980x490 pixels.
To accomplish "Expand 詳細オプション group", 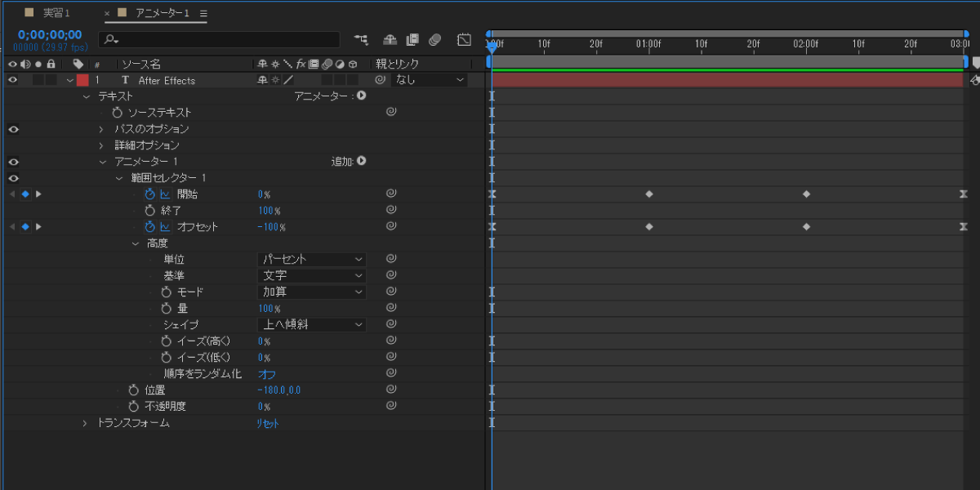I will tap(102, 145).
